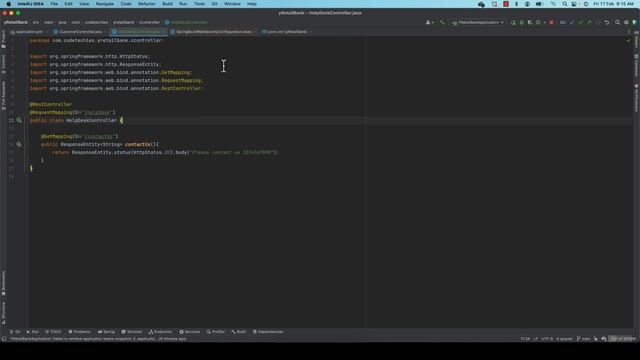The height and width of the screenshot is (360, 640).
Task: Click the Git push arrow icon
Action: [589, 22]
